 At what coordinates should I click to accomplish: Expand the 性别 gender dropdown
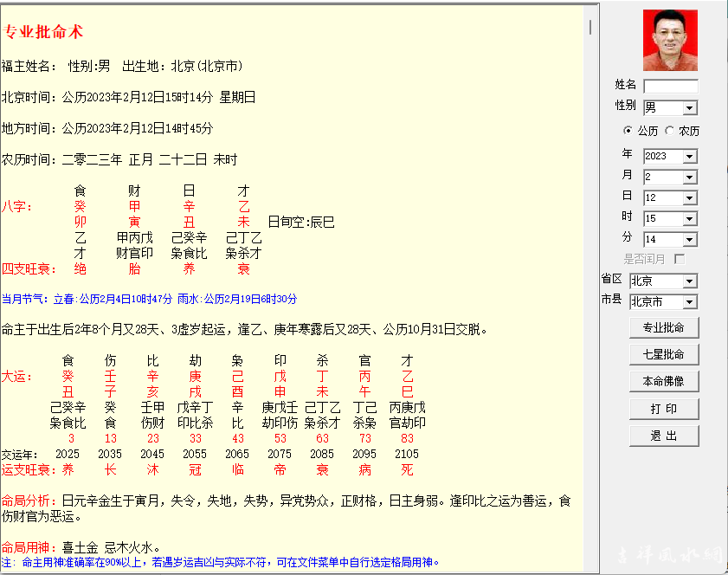pos(690,107)
